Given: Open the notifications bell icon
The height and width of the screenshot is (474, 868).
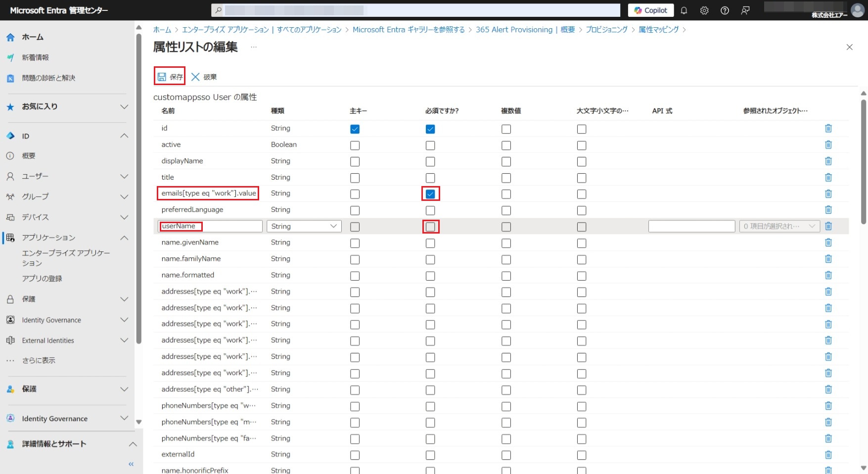Looking at the screenshot, I should [684, 10].
